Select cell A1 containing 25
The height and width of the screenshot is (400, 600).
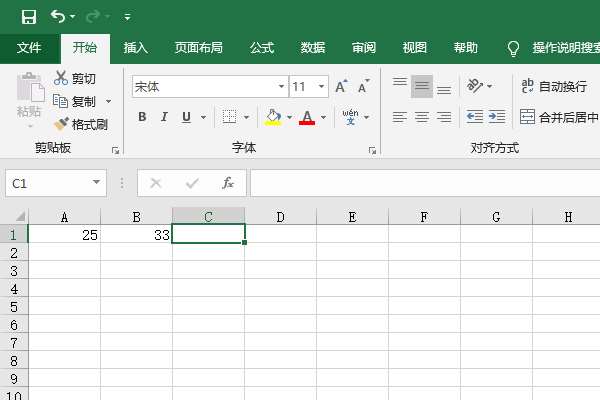pos(64,234)
